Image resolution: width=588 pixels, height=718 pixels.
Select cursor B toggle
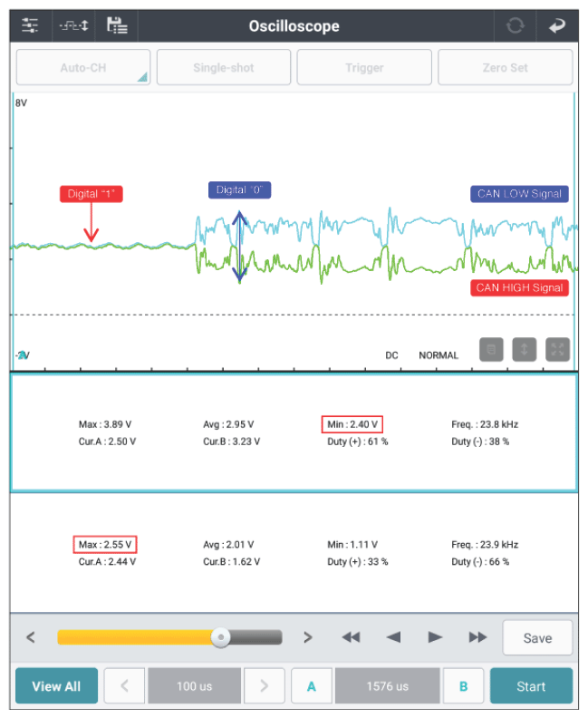(464, 686)
